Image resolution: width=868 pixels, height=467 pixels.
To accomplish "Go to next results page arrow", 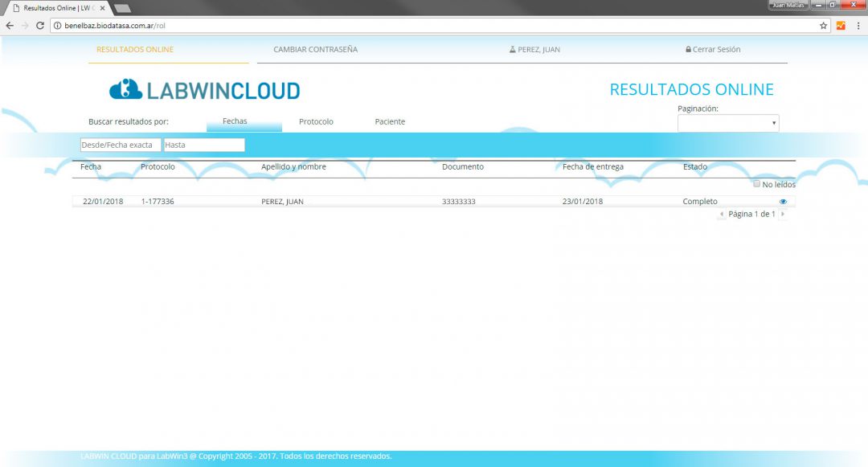I will click(x=782, y=215).
